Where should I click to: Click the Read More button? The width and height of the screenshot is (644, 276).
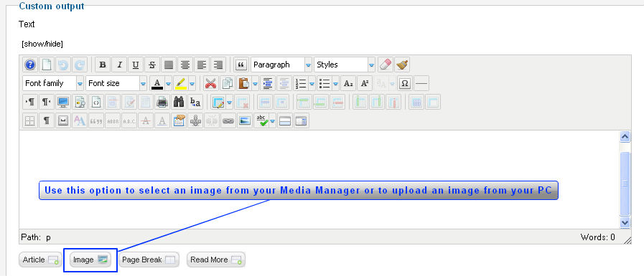tap(216, 260)
